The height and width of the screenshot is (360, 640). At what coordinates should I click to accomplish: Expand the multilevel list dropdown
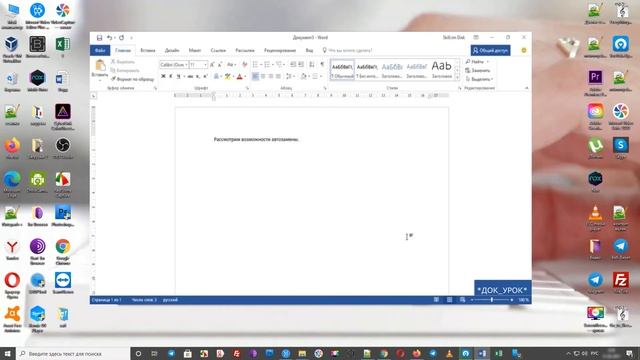285,64
